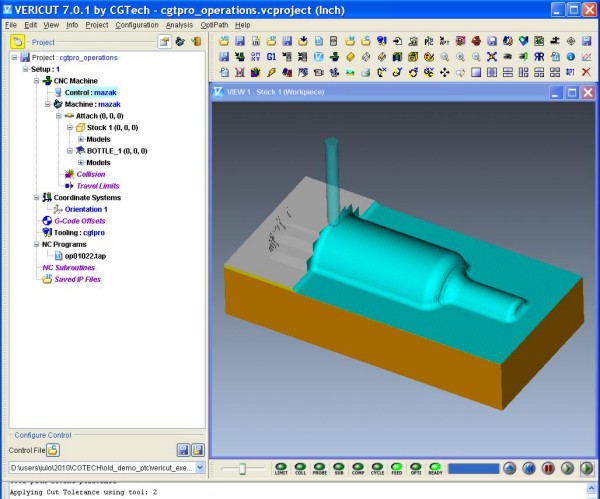Click the GM XY toolbar icon
Viewport: 600px width, 499px height.
256,57
